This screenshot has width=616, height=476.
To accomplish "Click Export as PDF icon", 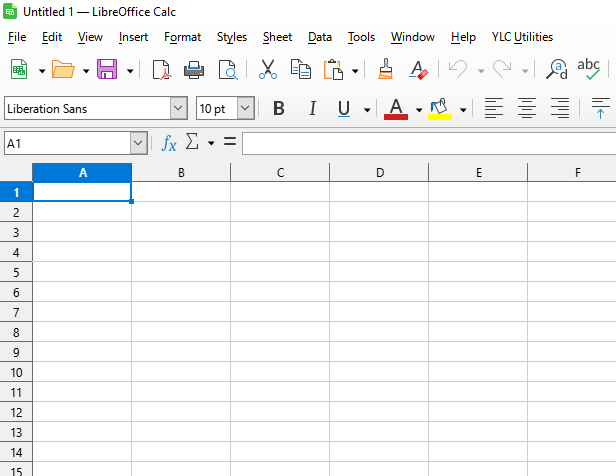I will point(161,70).
